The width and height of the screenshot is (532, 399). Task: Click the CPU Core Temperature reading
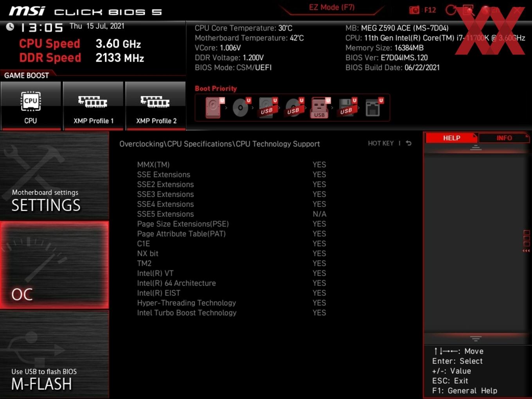pos(243,28)
